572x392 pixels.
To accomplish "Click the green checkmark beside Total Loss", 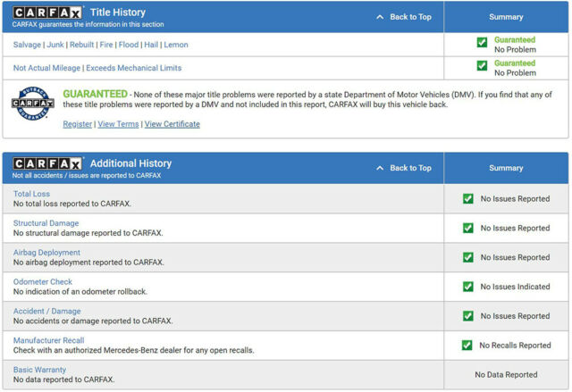I will (x=467, y=198).
